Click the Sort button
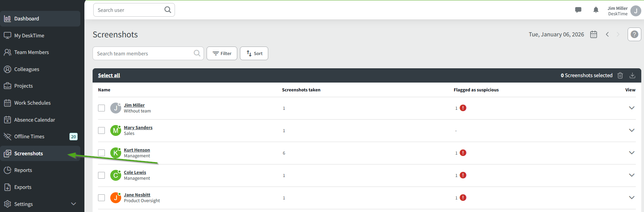Image resolution: width=644 pixels, height=212 pixels. point(254,53)
